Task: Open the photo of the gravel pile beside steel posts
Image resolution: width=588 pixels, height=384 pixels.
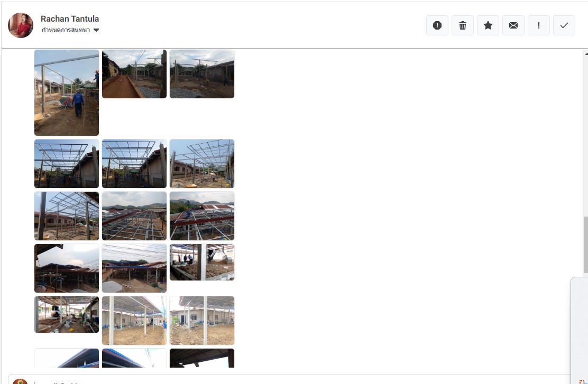Action: (x=202, y=74)
